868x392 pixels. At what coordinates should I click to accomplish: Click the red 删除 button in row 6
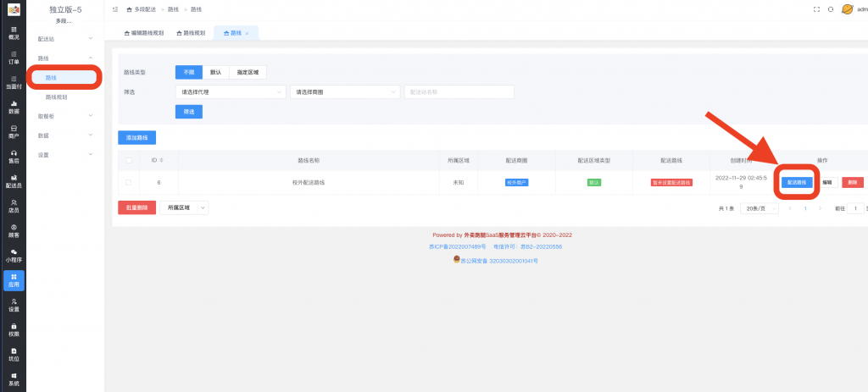coord(853,182)
